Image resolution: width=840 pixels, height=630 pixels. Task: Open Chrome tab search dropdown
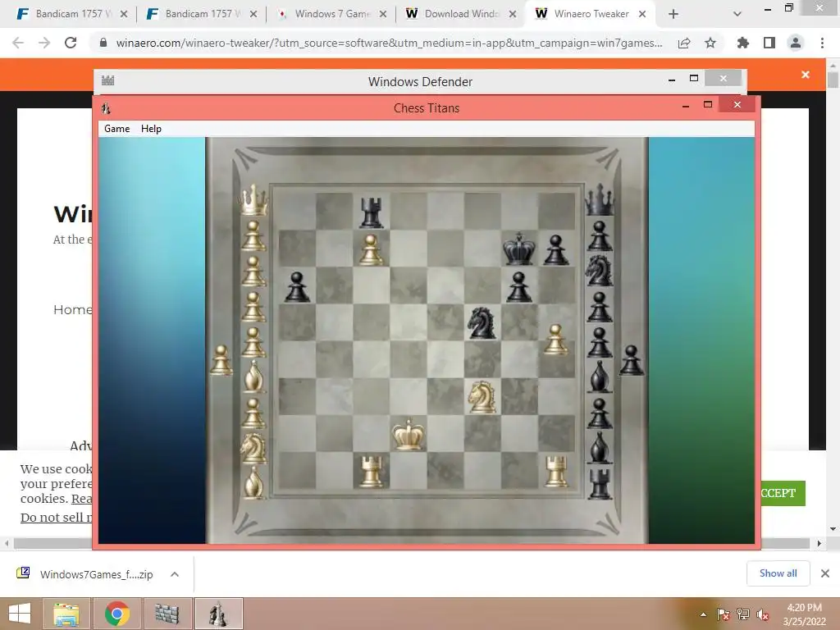(x=737, y=14)
